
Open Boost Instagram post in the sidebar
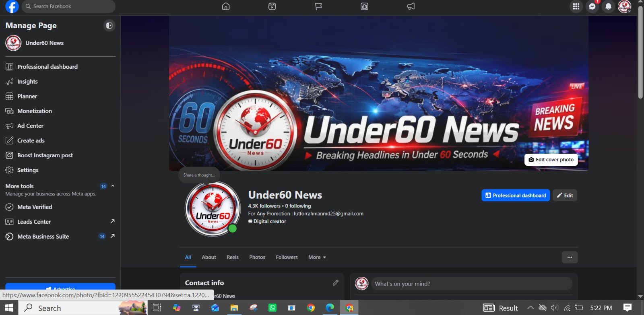point(60,155)
